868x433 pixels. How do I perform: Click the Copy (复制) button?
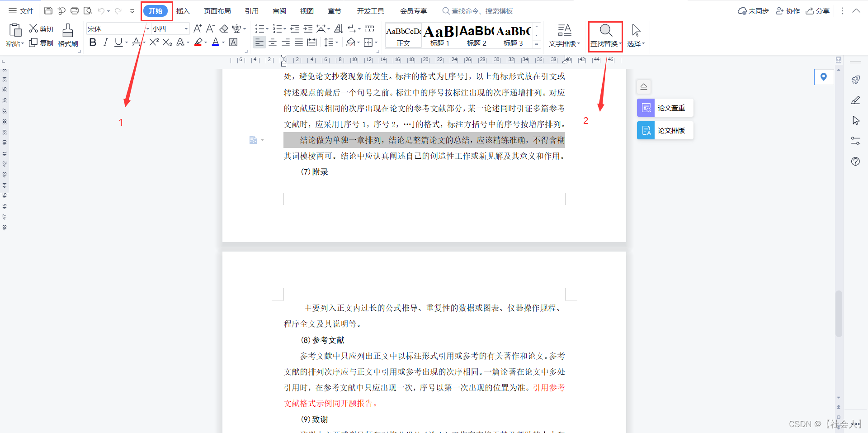pos(41,43)
